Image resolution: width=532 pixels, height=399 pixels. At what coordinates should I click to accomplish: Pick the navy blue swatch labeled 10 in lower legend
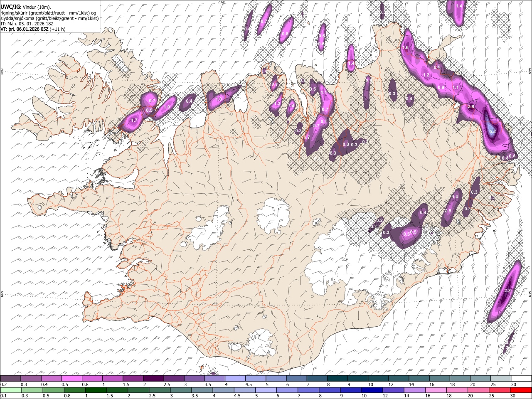tap(372, 390)
